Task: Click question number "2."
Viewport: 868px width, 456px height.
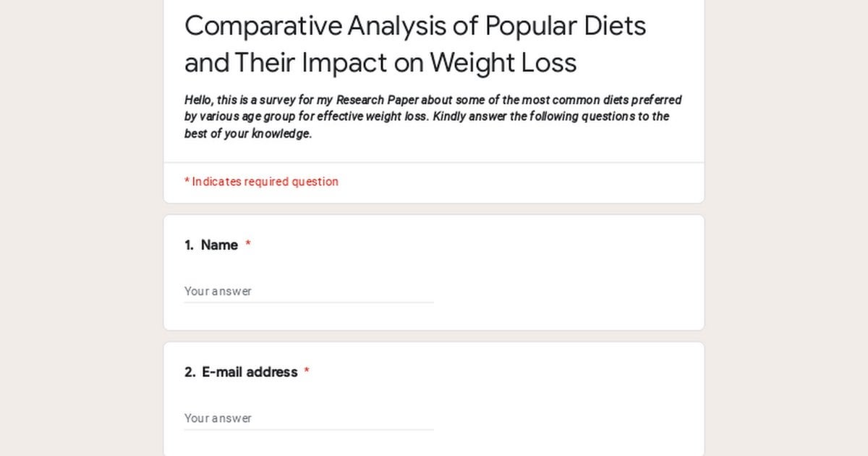Action: click(x=190, y=372)
